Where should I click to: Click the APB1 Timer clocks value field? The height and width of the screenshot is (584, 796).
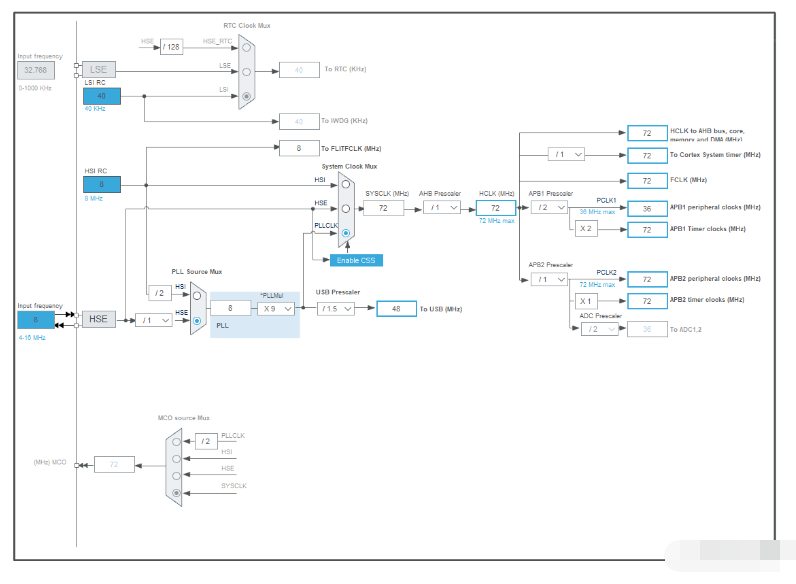pos(647,230)
